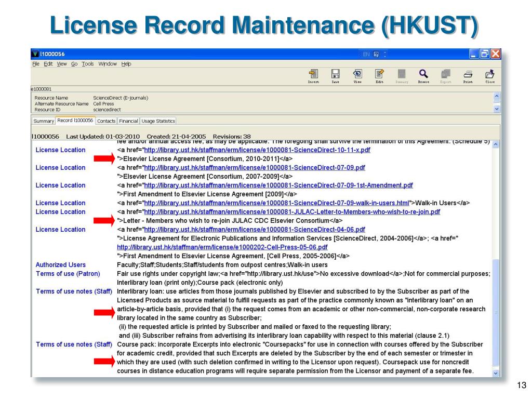This screenshot has width=532, height=399.
Task: Click the Authorized Users field label
Action: point(60,264)
